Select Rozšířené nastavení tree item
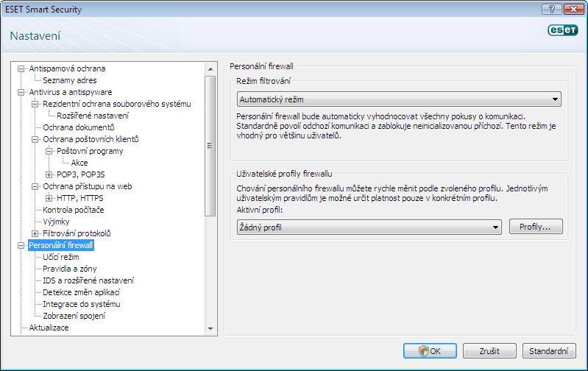This screenshot has width=588, height=371. [x=93, y=116]
